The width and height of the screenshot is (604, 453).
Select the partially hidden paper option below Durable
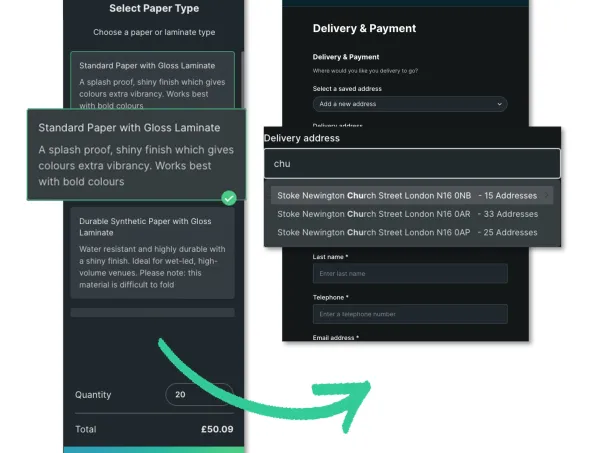pyautogui.click(x=152, y=312)
